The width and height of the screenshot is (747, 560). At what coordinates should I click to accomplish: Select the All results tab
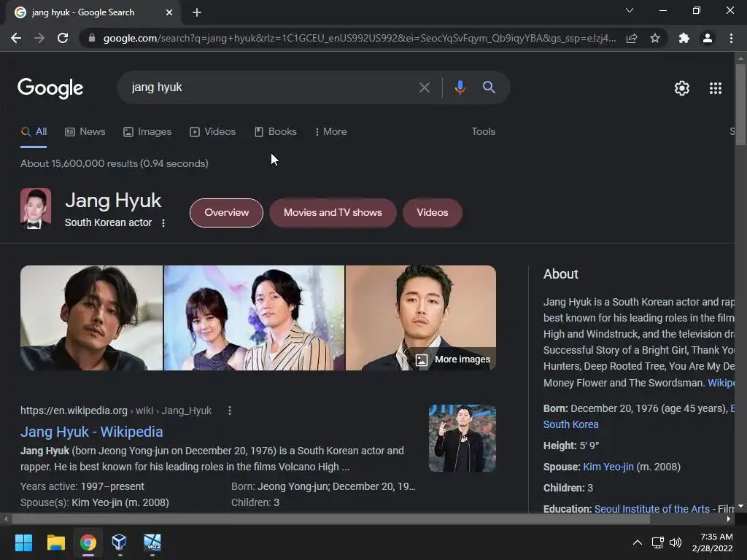click(x=34, y=132)
